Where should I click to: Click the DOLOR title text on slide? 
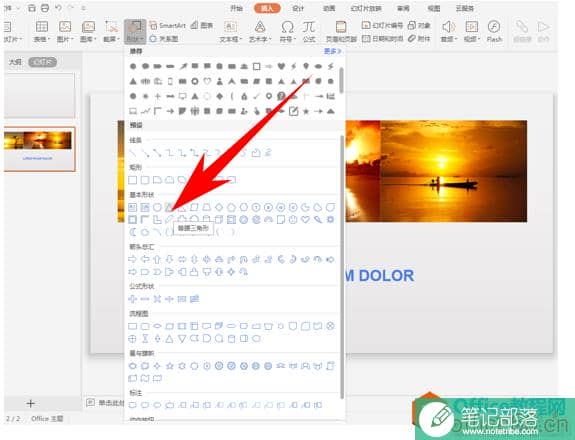tap(386, 276)
